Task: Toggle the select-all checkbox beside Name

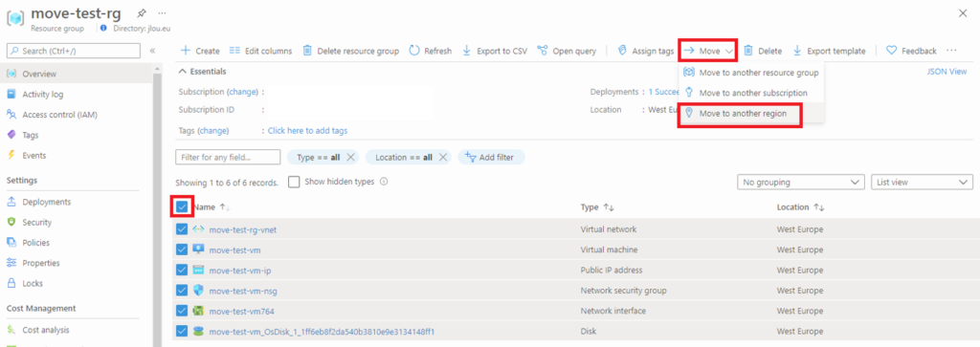Action: point(182,206)
